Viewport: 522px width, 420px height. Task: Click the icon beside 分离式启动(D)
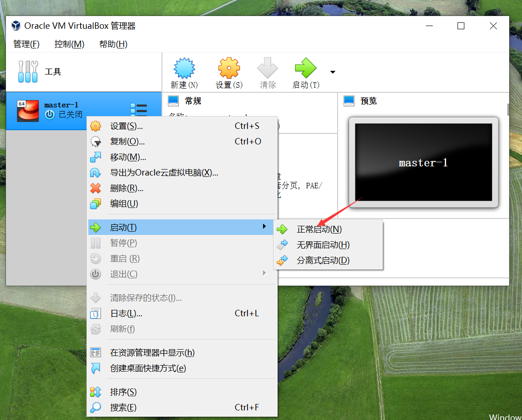[x=282, y=260]
